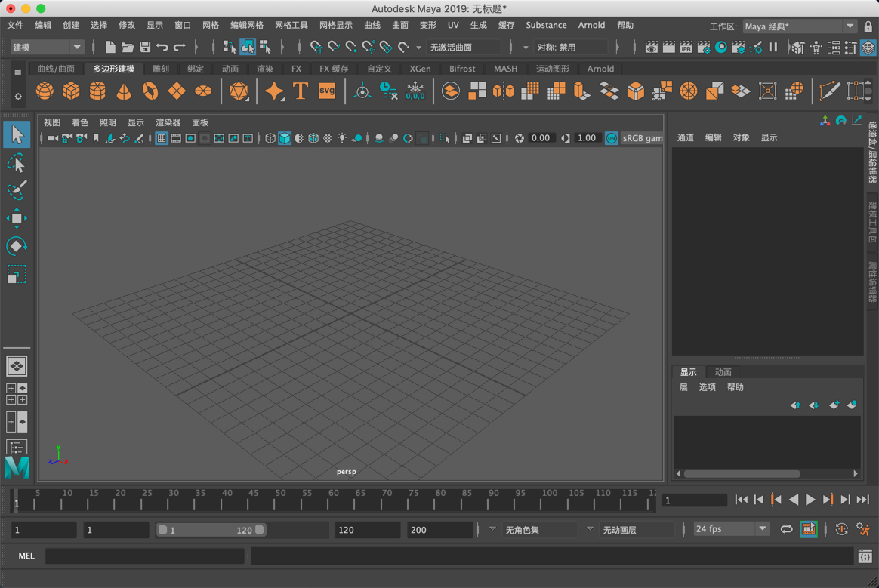Image resolution: width=879 pixels, height=588 pixels.
Task: Create an SVG object from the shelf
Action: click(x=325, y=91)
